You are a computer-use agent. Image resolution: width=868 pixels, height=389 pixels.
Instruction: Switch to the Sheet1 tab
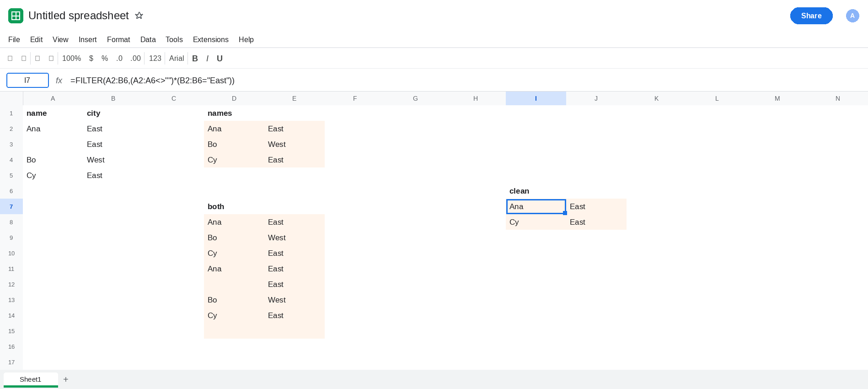31,379
